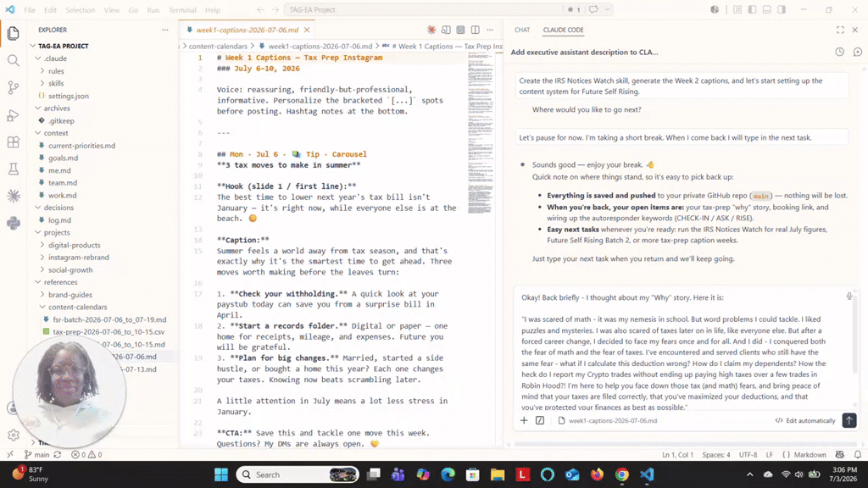Screen dimensions: 868x488
Task: Open customize layout control
Action: 737,9
